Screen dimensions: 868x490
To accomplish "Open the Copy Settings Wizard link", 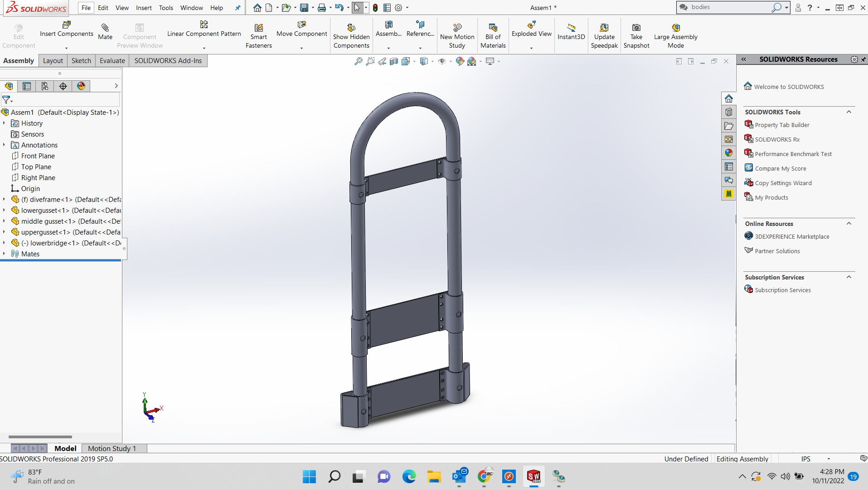I will click(783, 183).
